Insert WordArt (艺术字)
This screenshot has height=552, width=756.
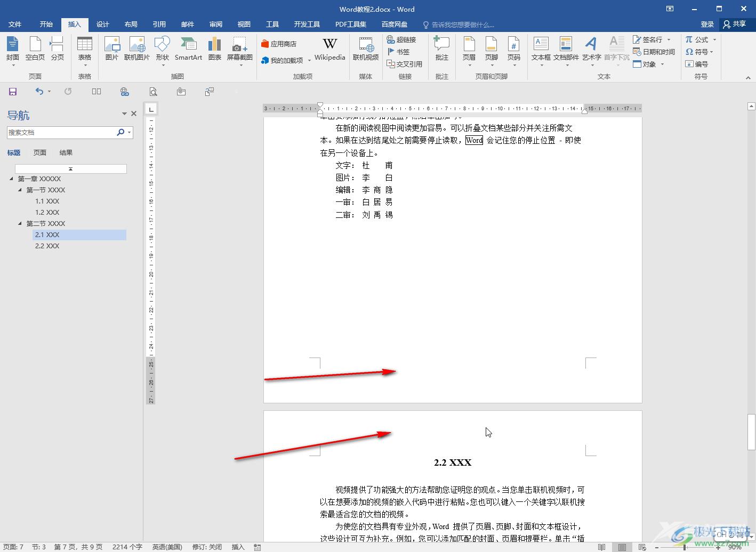(591, 51)
